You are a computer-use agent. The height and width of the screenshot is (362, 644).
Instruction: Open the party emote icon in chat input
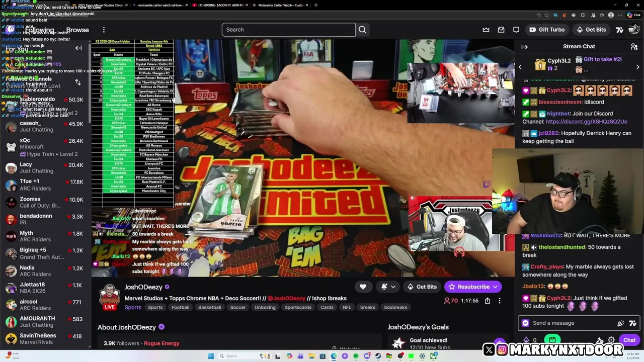[x=621, y=323]
